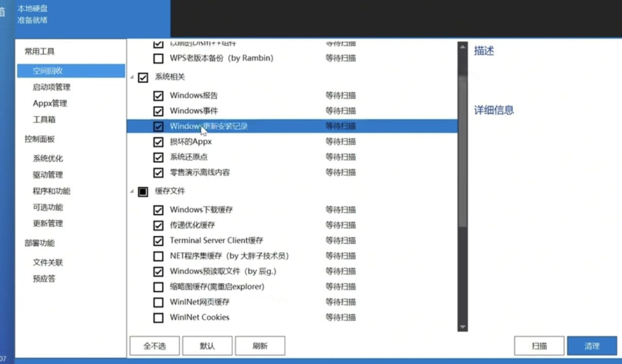Click 全不选 button
This screenshot has width=622, height=364.
155,346
